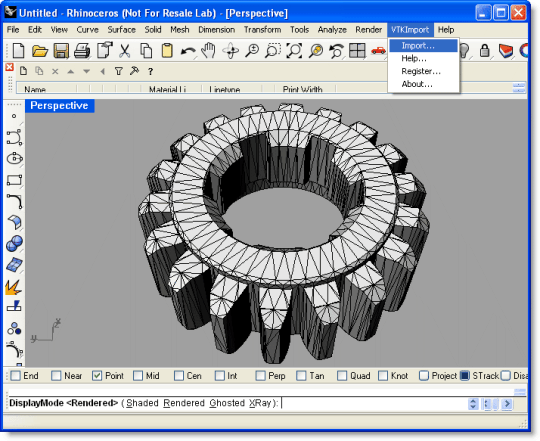The image size is (540, 441).
Task: Click the command line history stepper arrows
Action: [x=473, y=403]
